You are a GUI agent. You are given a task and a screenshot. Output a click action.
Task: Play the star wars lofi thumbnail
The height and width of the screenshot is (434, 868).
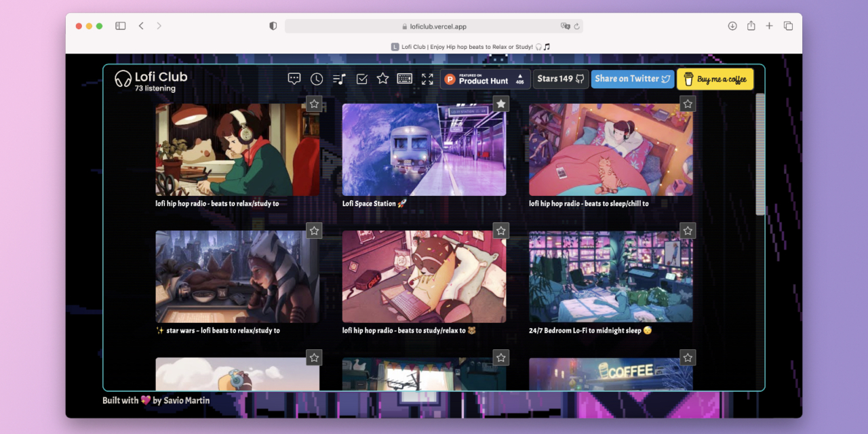[237, 277]
